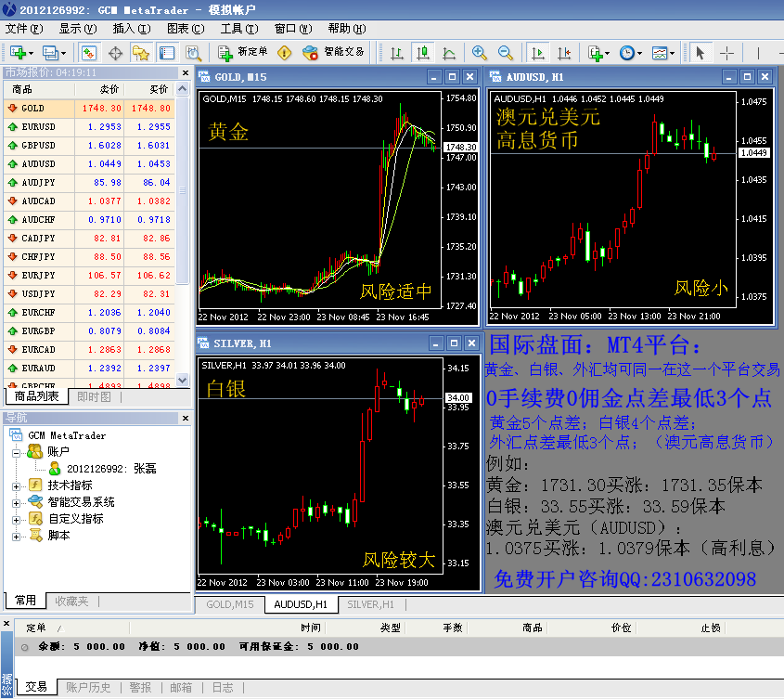Switch chart to Bar Chart mode

pyautogui.click(x=397, y=53)
